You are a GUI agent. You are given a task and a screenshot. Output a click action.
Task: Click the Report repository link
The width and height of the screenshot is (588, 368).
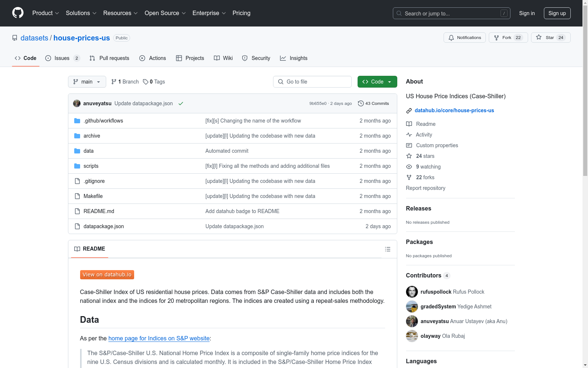pyautogui.click(x=426, y=188)
